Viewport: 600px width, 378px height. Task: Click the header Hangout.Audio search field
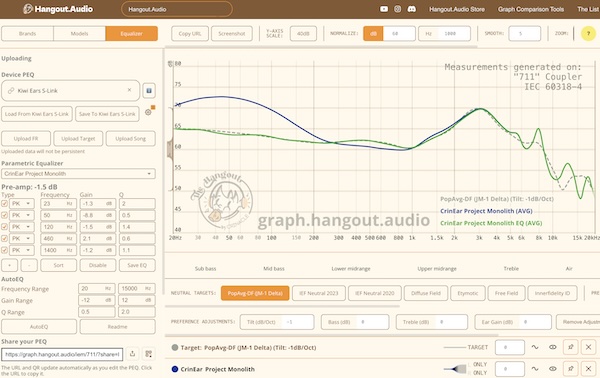(x=177, y=9)
